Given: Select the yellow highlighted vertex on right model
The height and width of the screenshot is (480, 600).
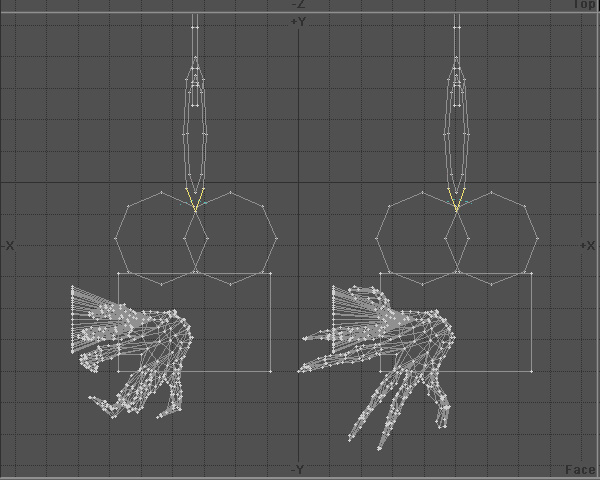Looking at the screenshot, I should tap(456, 207).
